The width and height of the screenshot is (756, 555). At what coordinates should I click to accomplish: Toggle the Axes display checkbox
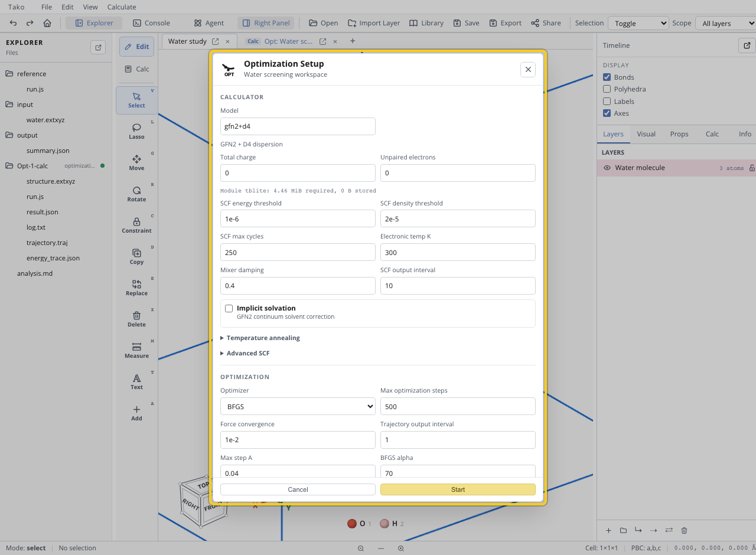(607, 113)
